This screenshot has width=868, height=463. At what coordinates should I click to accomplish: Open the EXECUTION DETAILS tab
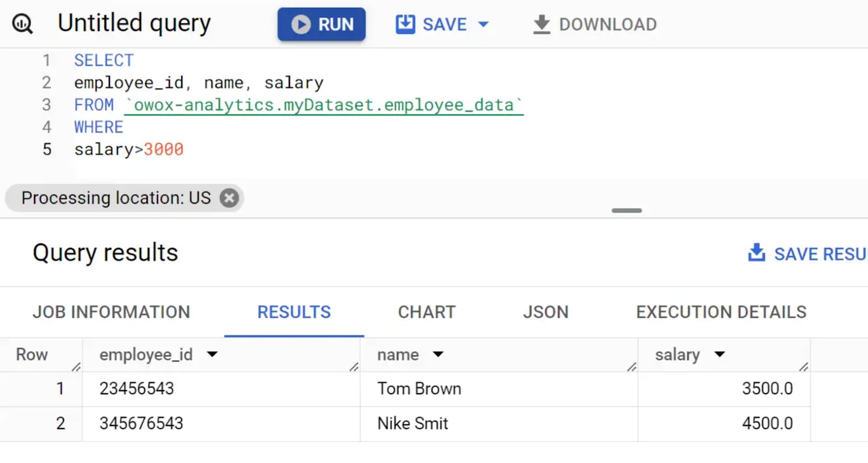(721, 312)
